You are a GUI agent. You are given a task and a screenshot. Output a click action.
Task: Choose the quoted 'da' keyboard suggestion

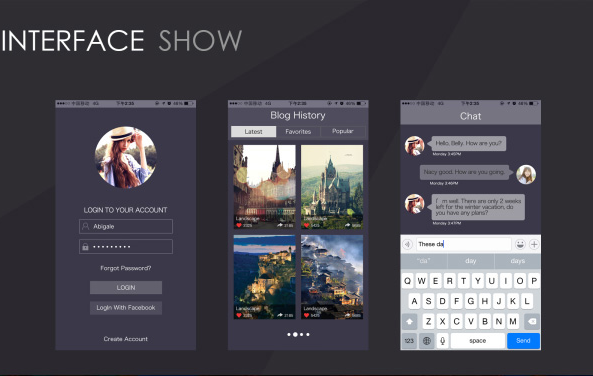coord(424,261)
